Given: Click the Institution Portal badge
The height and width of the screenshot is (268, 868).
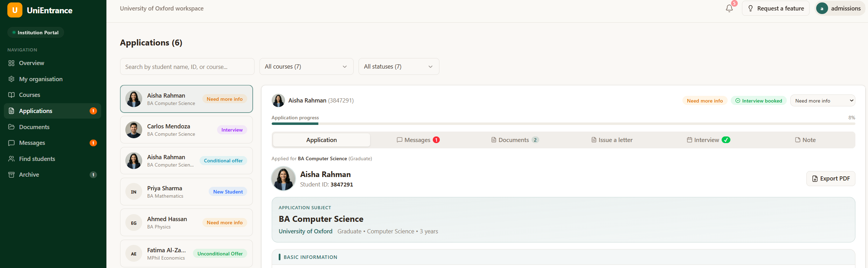Looking at the screenshot, I should [35, 33].
